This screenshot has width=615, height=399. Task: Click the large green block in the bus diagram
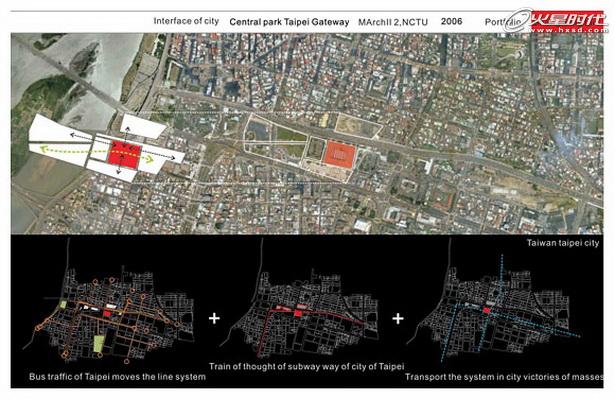coord(98,344)
